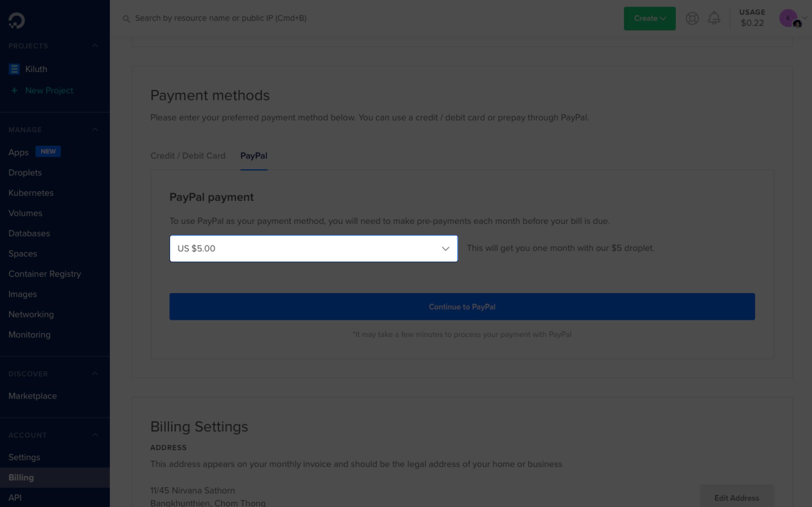Click New Project in sidebar
The height and width of the screenshot is (507, 812).
click(x=49, y=91)
